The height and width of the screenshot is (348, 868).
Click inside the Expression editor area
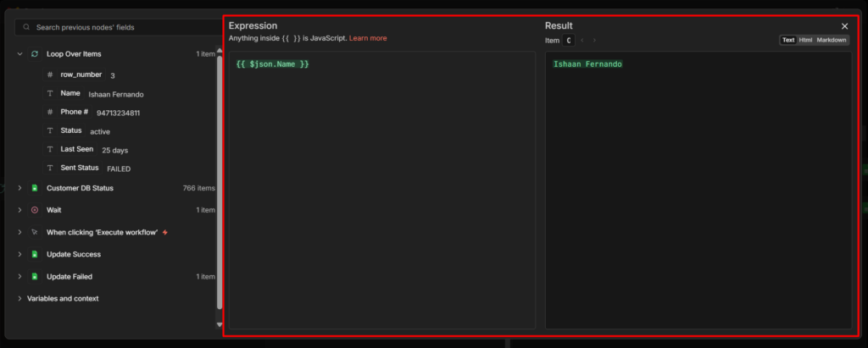pos(382,191)
